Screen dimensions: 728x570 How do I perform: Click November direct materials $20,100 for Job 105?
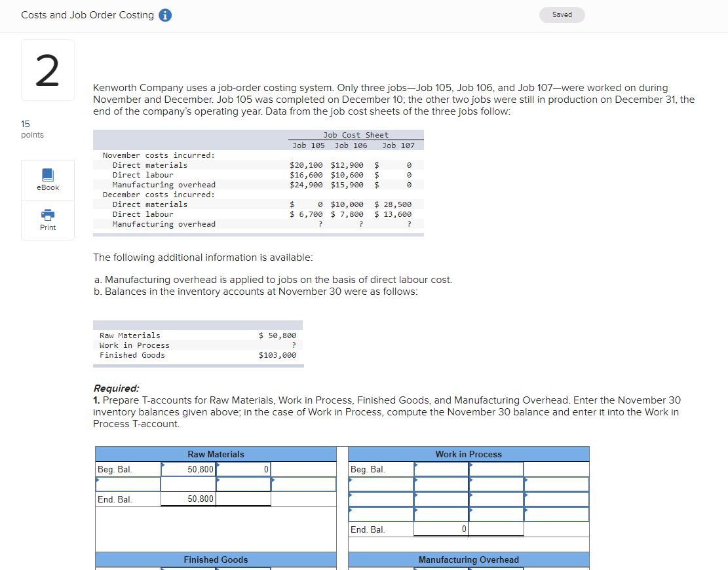pos(306,165)
